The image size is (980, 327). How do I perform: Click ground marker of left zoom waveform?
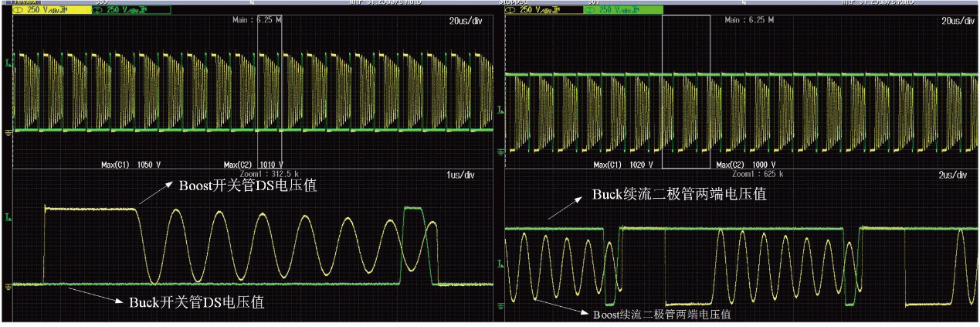pos(8,286)
